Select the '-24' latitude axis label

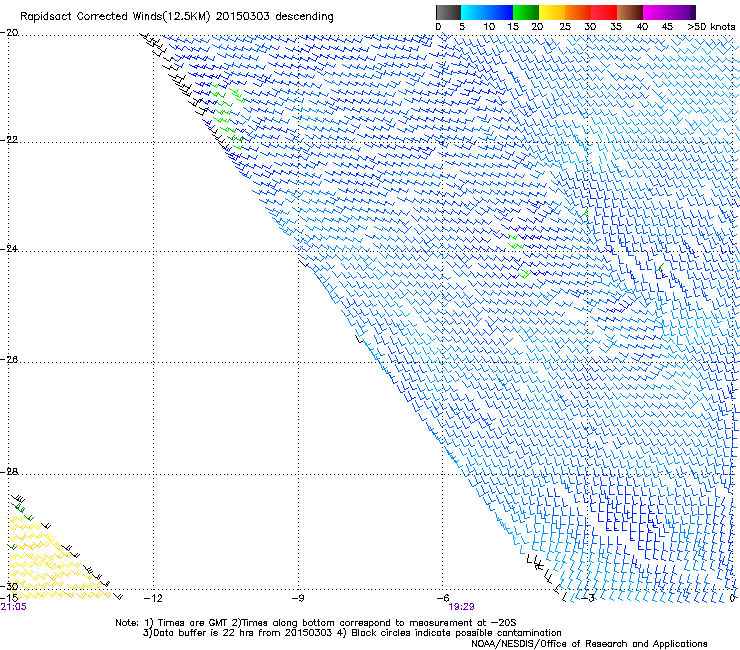pyautogui.click(x=9, y=249)
